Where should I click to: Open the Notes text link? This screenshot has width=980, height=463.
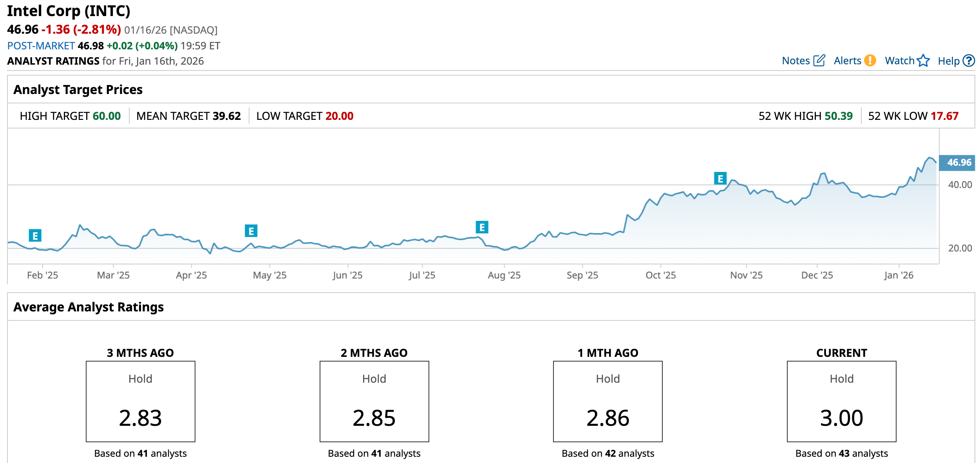[x=796, y=61]
